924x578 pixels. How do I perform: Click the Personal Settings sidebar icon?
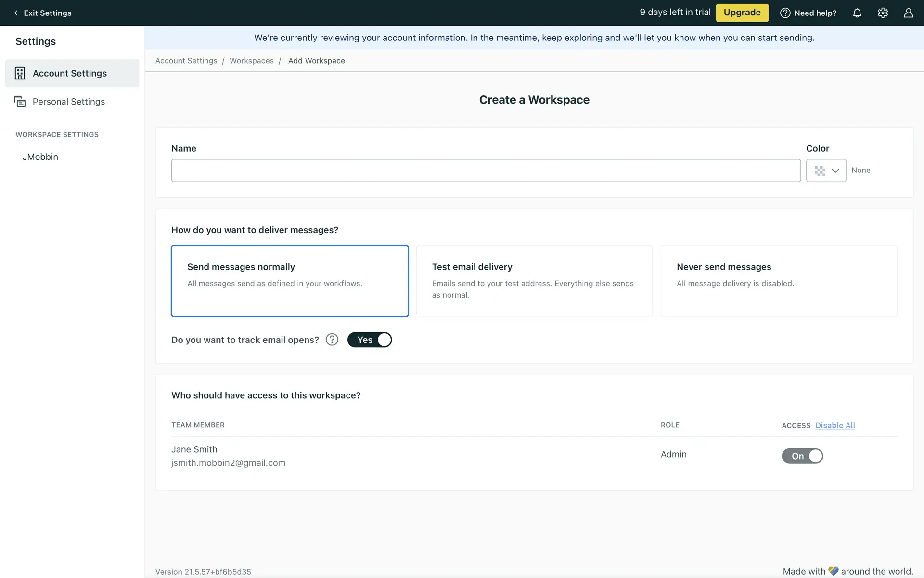click(20, 102)
